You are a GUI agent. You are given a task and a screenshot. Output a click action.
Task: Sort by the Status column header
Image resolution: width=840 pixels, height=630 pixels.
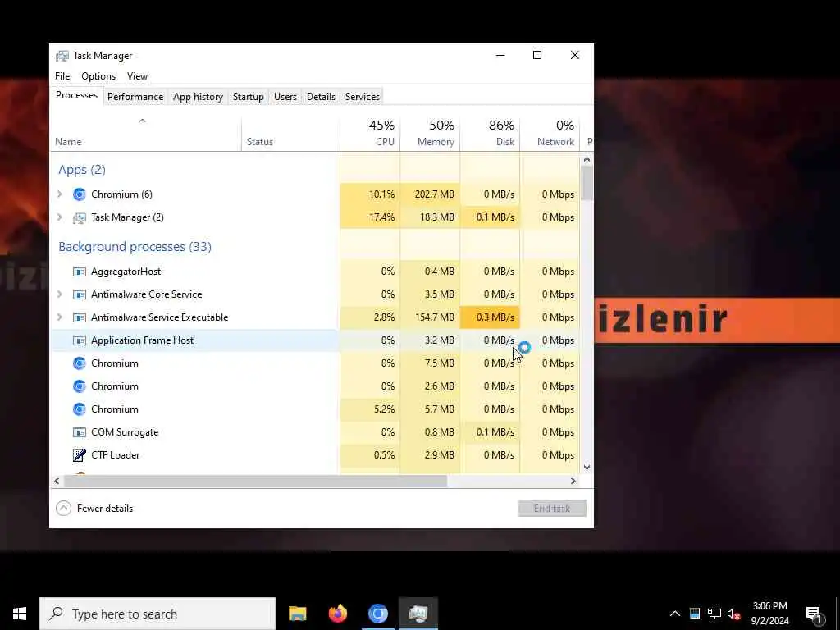(x=290, y=133)
